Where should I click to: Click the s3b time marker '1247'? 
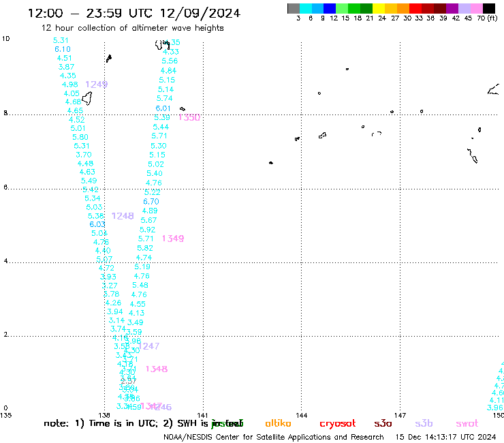[149, 346]
